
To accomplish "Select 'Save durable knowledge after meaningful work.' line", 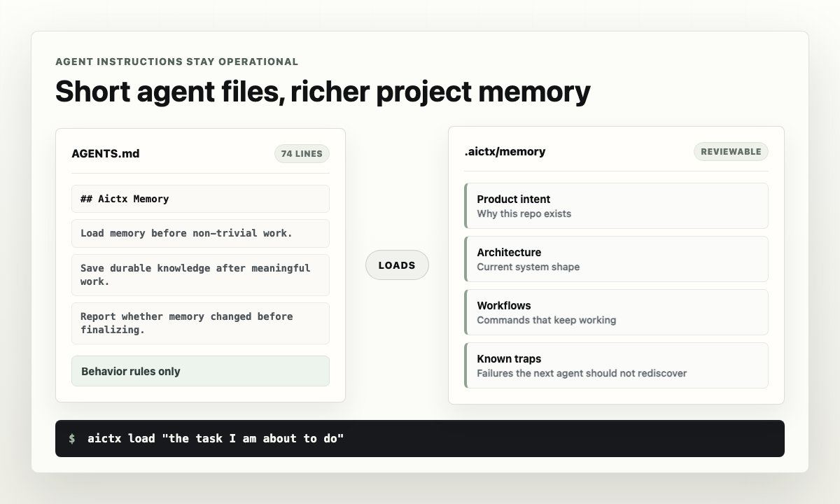I will (200, 275).
